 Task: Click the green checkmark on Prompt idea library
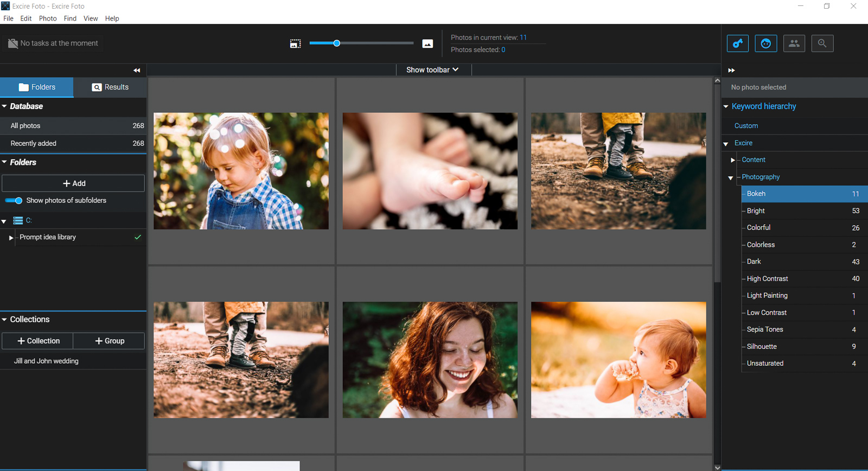point(138,237)
